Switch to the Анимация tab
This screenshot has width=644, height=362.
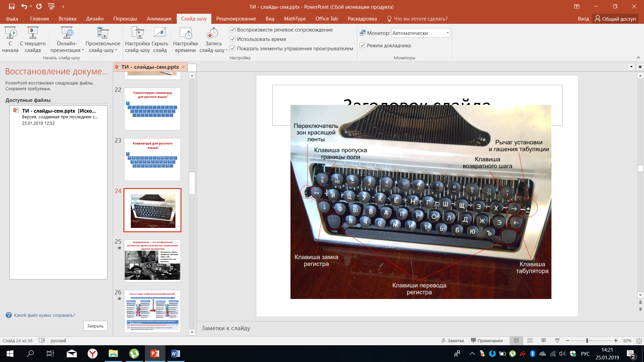click(x=159, y=19)
